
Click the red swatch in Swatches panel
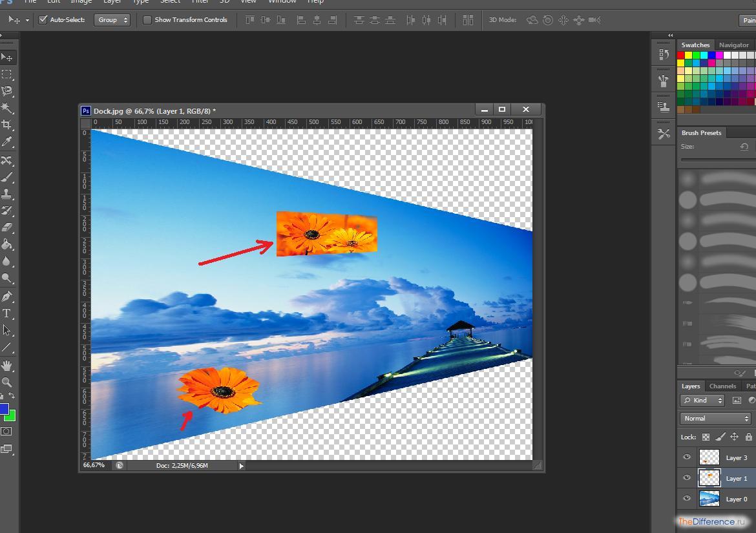[682, 56]
